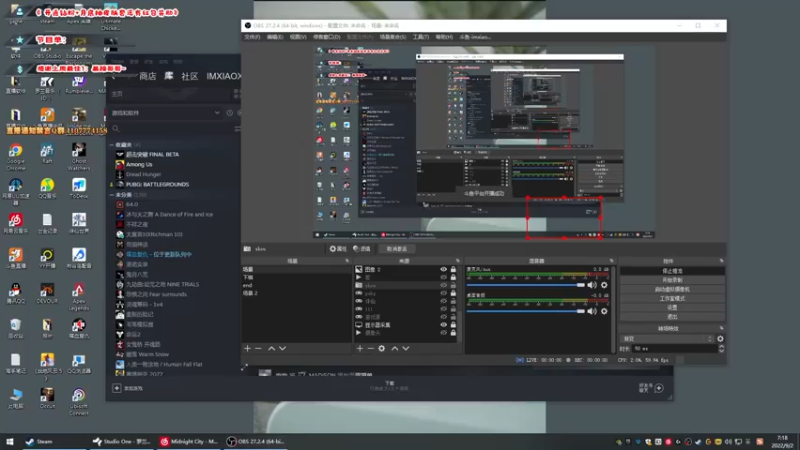800x450 pixels.
Task: Collapse the 收藏夹 category in Steam library
Action: (112, 145)
